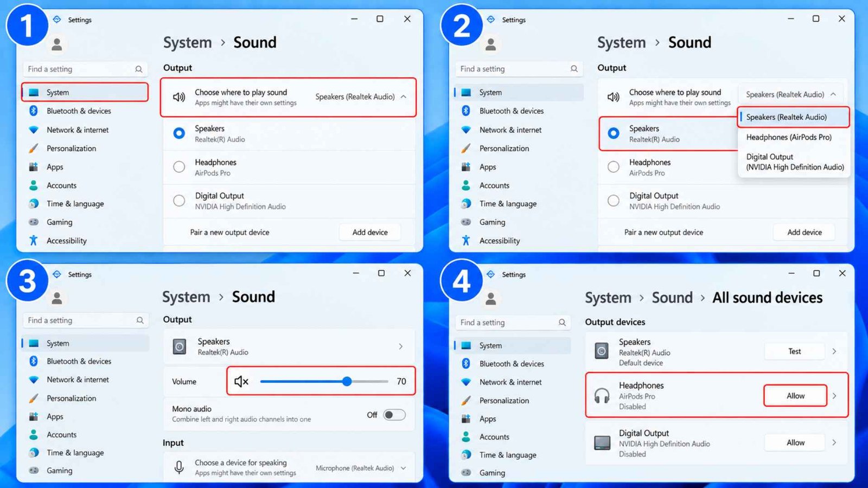Click the Find a setting search field in window 3
This screenshot has width=868, height=488.
point(85,320)
